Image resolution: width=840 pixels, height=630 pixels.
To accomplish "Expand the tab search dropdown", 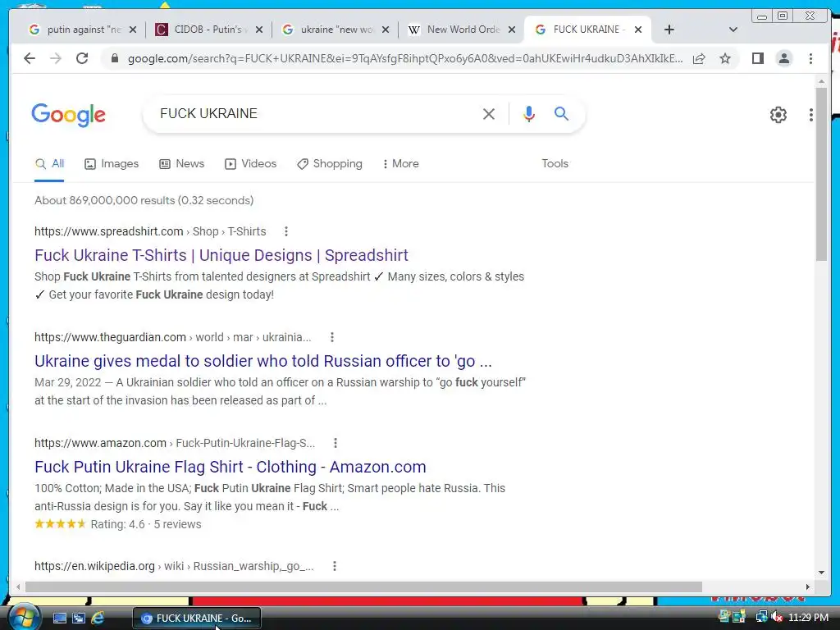I will click(x=733, y=30).
